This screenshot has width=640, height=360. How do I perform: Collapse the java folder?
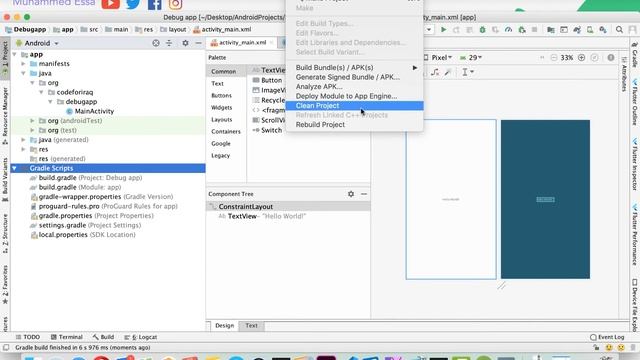23,73
